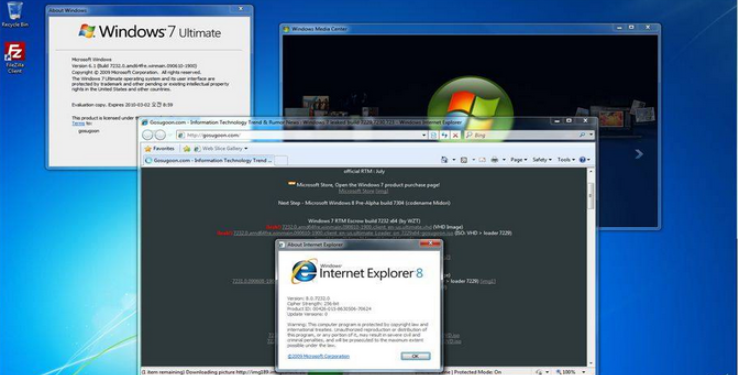The height and width of the screenshot is (375, 738).
Task: Click the Help question mark icon
Action: point(583,160)
